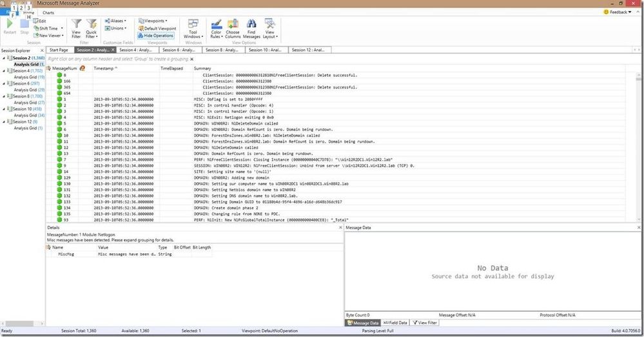This screenshot has height=337, width=644.
Task: Click the green icon of message 654
Action: pos(59,94)
